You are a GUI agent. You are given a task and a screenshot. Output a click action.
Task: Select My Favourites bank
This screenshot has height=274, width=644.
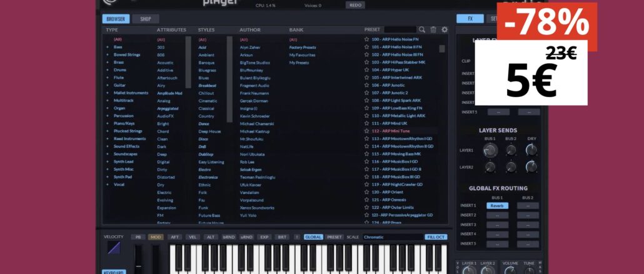[x=302, y=54]
